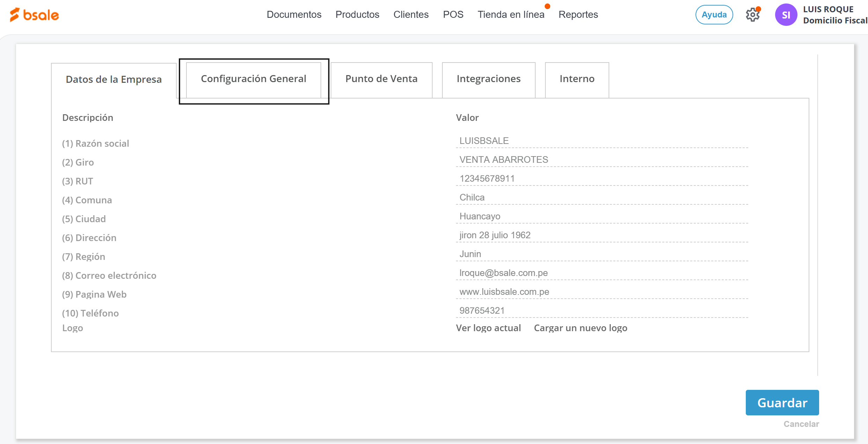Screen dimensions: 868x444
Task: Open the Productos menu
Action: [357, 15]
